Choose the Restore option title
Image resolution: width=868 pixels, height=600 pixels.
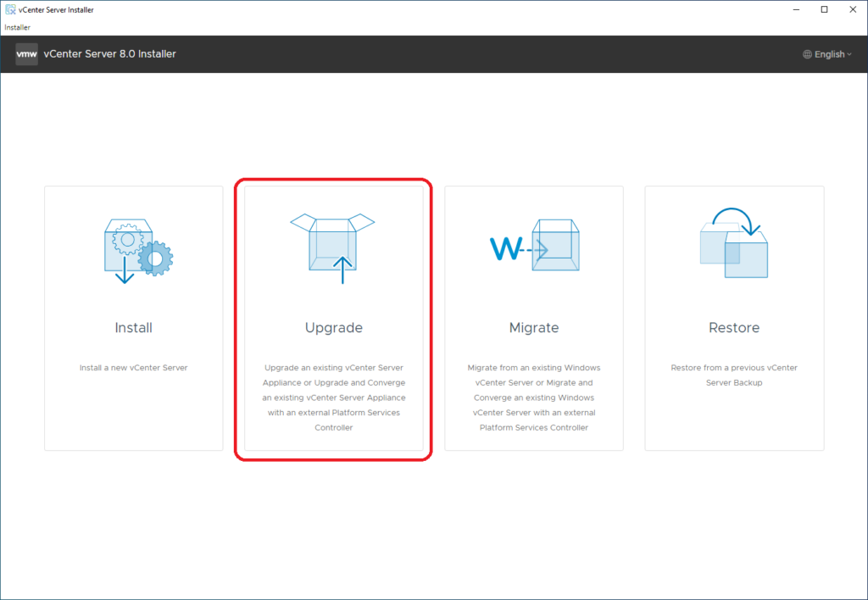tap(733, 328)
